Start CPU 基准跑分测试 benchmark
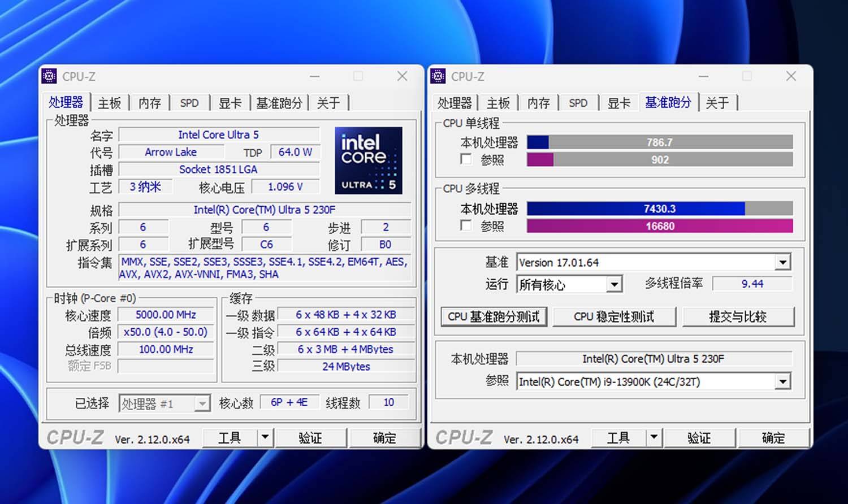 tap(494, 317)
